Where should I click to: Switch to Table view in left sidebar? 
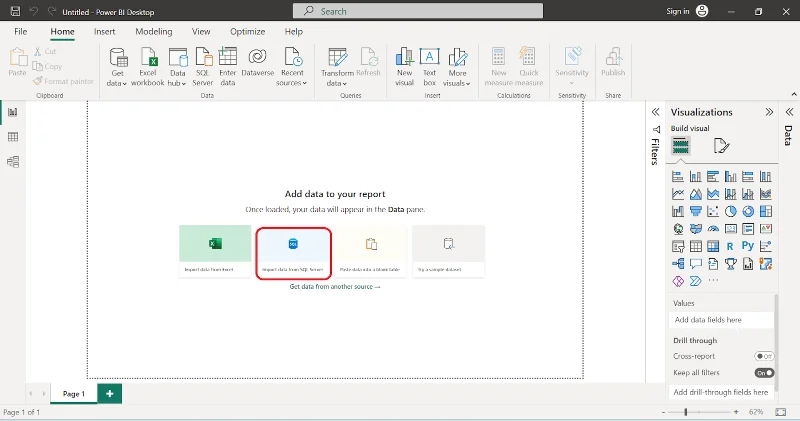pos(13,137)
